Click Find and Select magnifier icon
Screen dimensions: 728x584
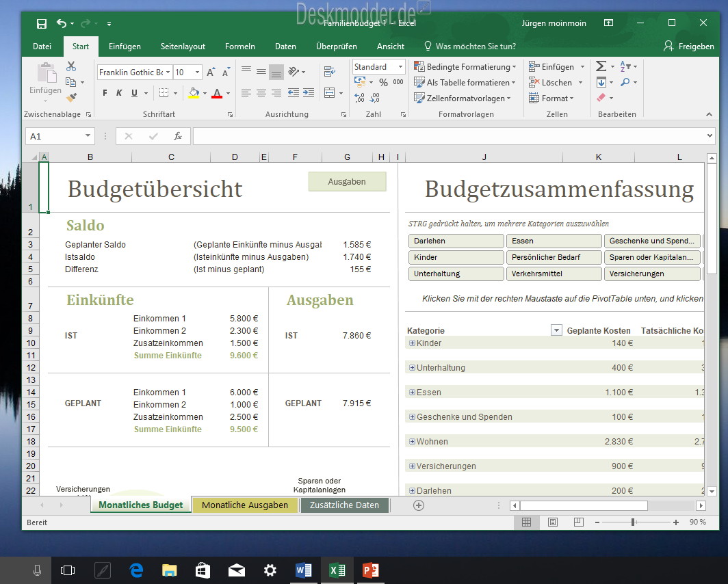(x=625, y=82)
